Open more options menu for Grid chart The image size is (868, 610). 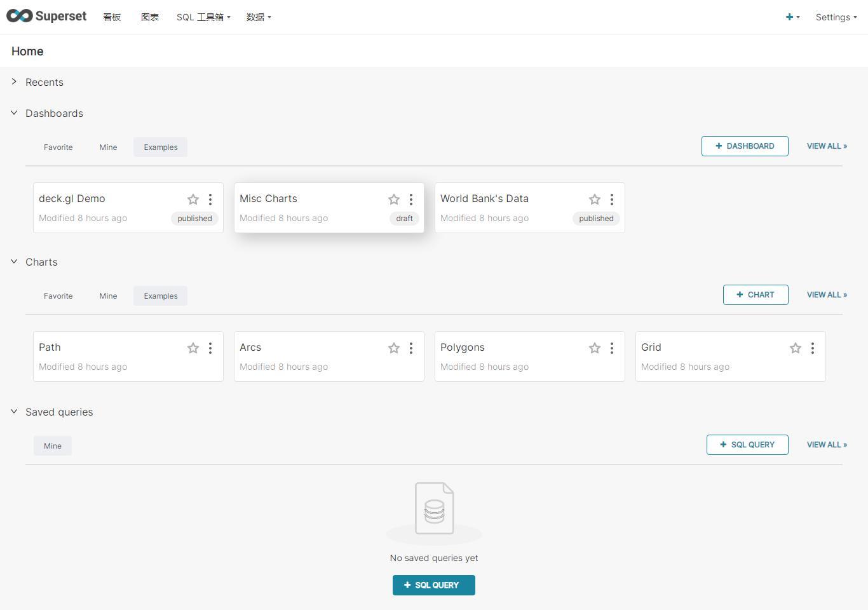[x=813, y=348]
